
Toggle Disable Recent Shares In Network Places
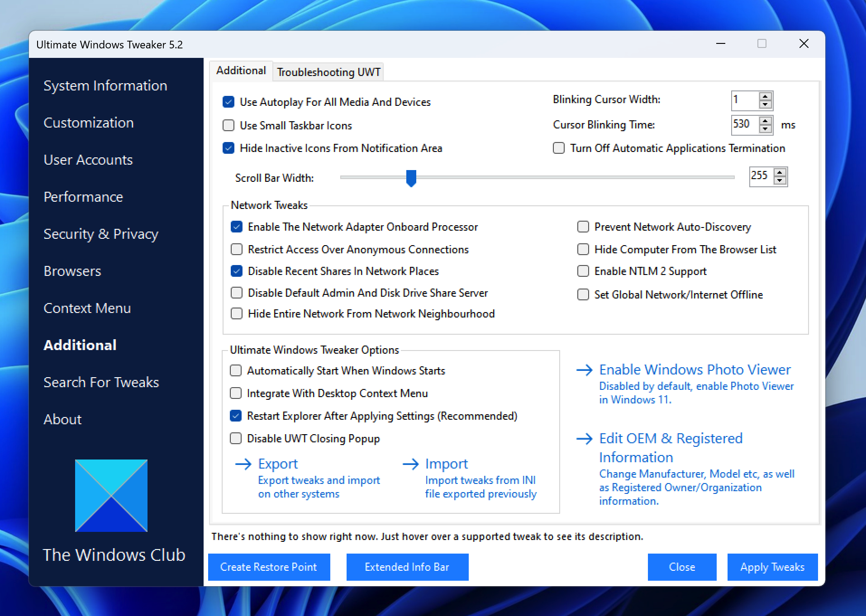click(237, 271)
